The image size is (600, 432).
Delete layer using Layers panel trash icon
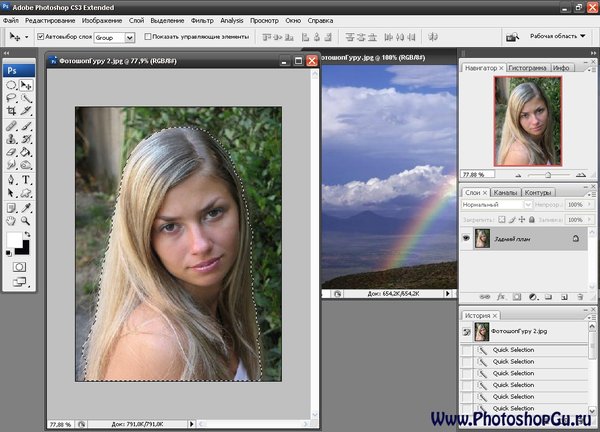click(580, 297)
